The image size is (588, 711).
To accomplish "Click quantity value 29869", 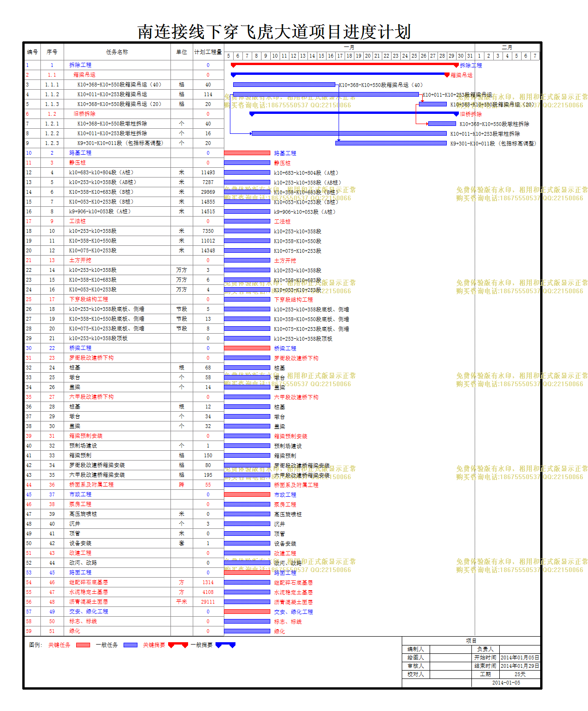I will (208, 192).
